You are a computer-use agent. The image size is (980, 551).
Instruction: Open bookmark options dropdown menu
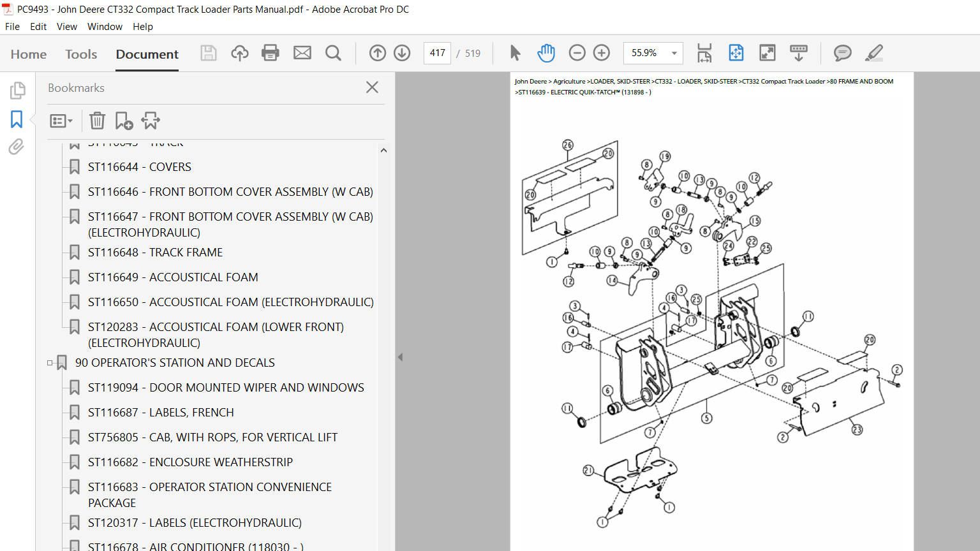coord(61,121)
